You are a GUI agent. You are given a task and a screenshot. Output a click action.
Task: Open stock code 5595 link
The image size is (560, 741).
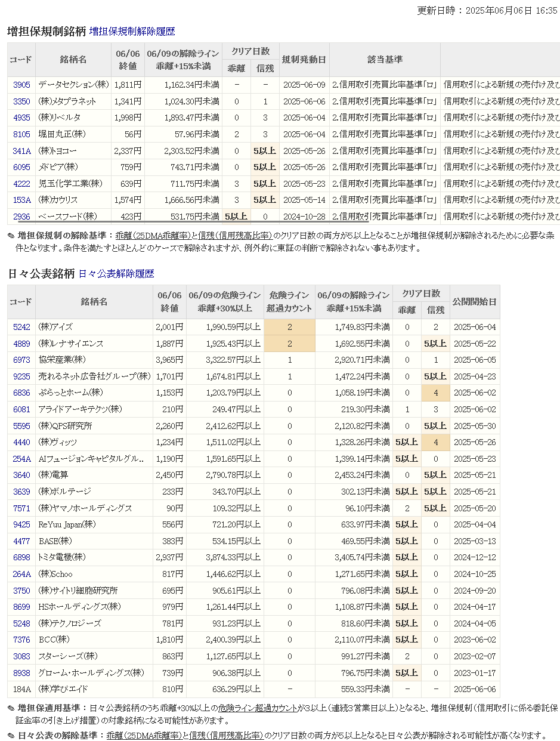21,426
